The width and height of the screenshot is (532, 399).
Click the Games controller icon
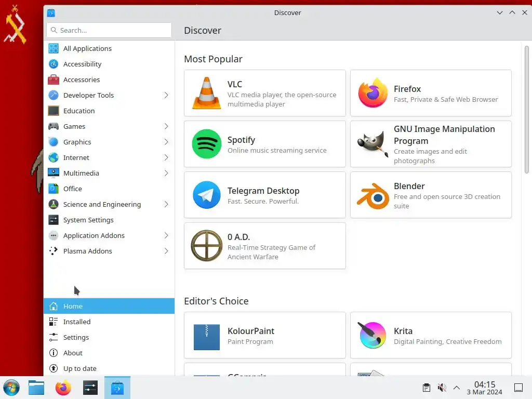click(x=54, y=126)
